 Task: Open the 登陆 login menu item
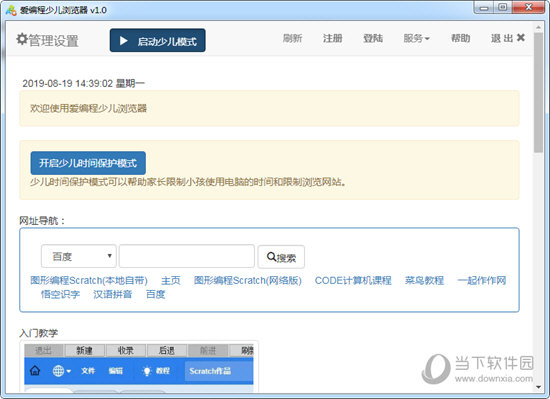[x=373, y=38]
